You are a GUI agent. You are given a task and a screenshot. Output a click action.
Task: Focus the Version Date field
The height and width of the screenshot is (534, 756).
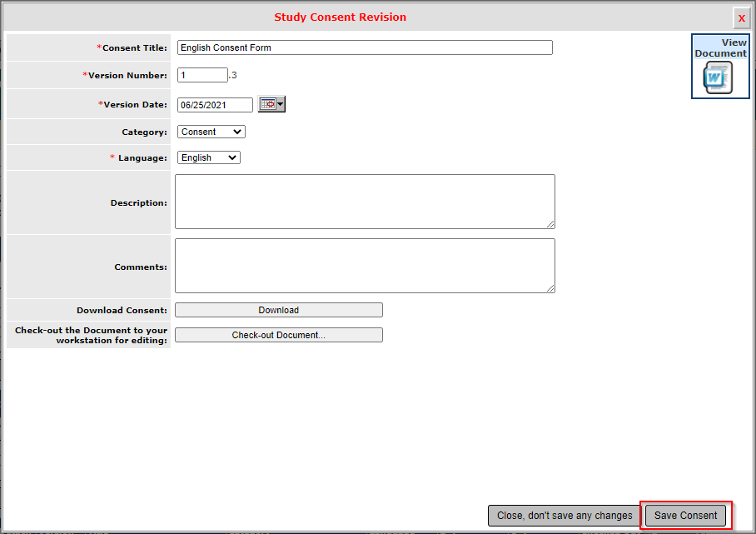(215, 105)
